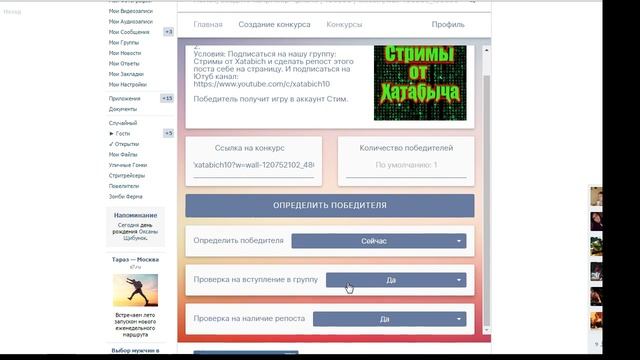This screenshot has height=360, width=640.
Task: Click the Назад link at top left
Action: 12,12
